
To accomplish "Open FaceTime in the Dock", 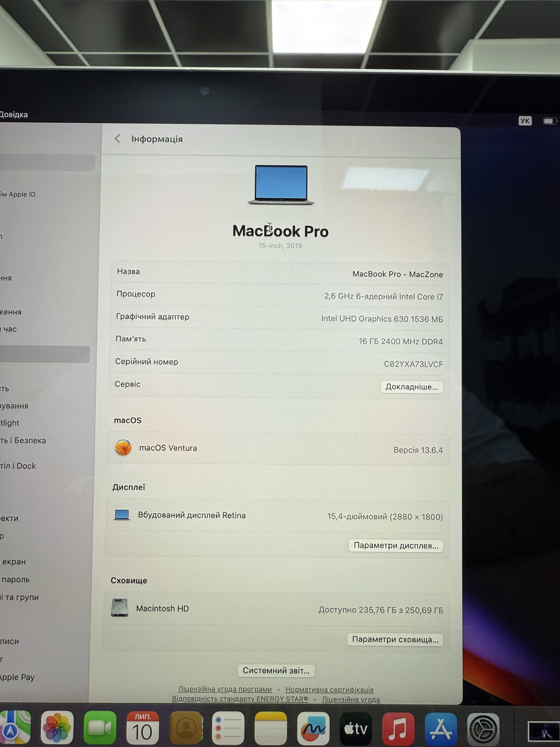I will tap(100, 727).
